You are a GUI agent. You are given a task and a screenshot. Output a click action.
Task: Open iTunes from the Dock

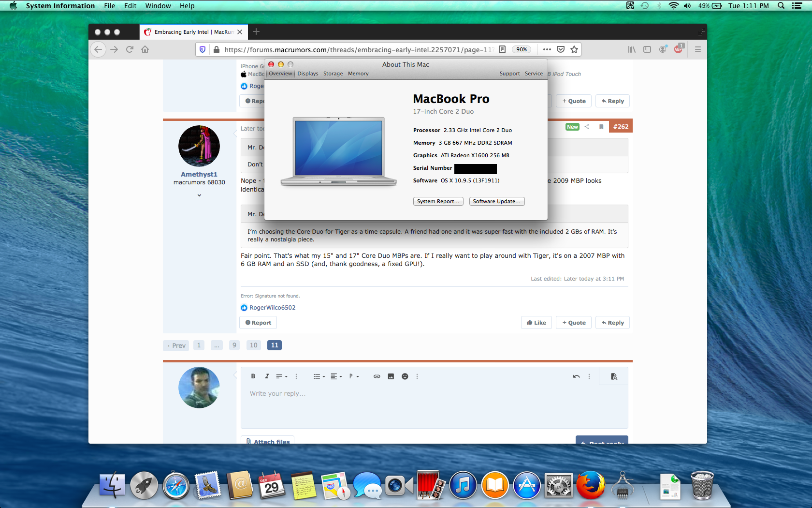tap(463, 485)
